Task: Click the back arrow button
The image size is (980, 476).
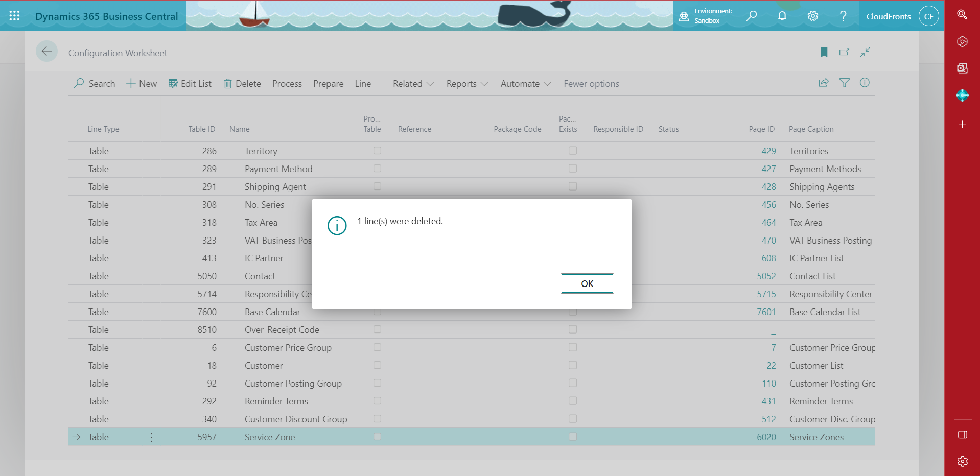Action: [x=46, y=52]
